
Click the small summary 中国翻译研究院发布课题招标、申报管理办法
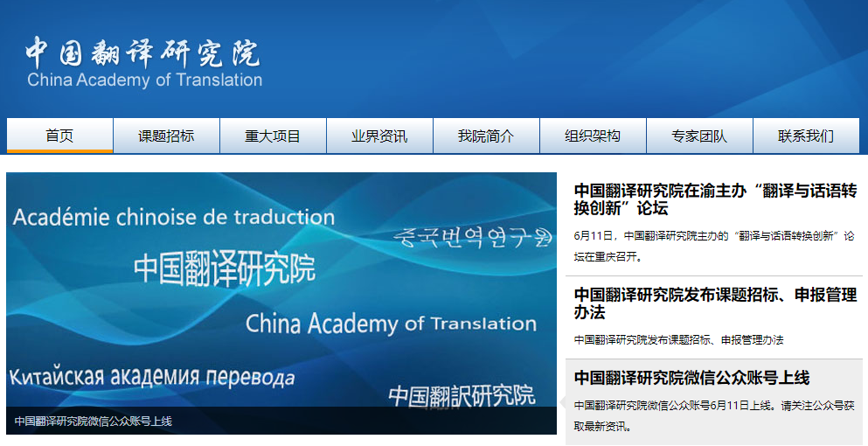[678, 339]
